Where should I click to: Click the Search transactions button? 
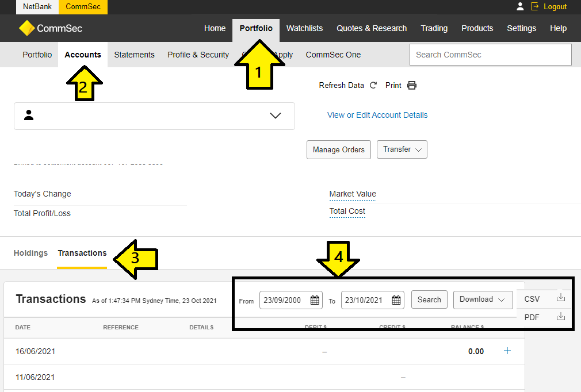click(x=429, y=300)
